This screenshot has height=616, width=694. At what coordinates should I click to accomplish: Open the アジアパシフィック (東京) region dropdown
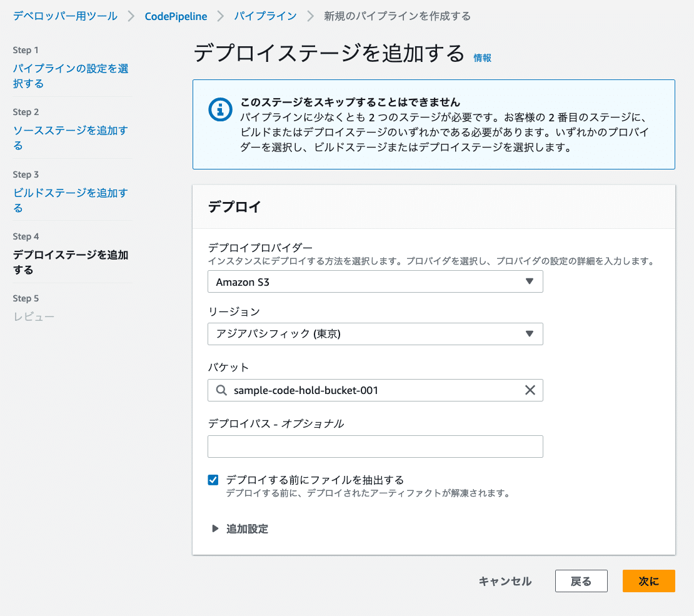pyautogui.click(x=375, y=334)
